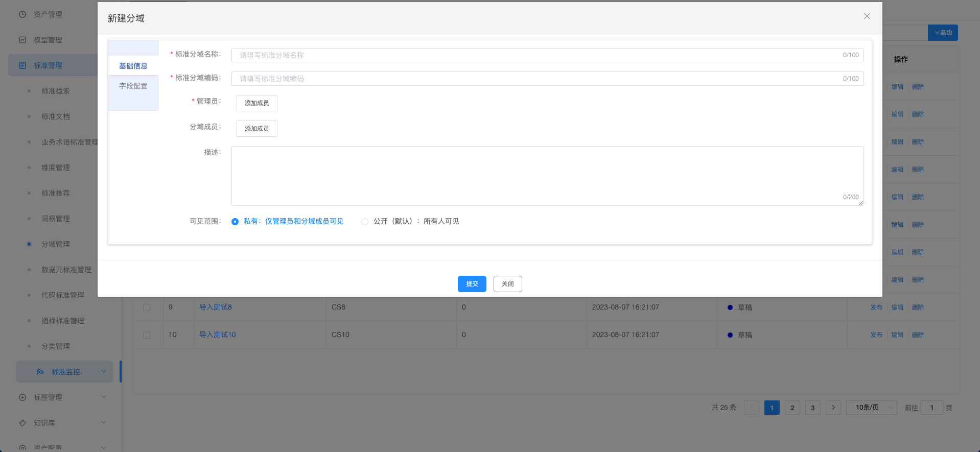Click the 模型管理 sidebar icon
Image resolution: width=980 pixels, height=452 pixels.
coord(22,40)
